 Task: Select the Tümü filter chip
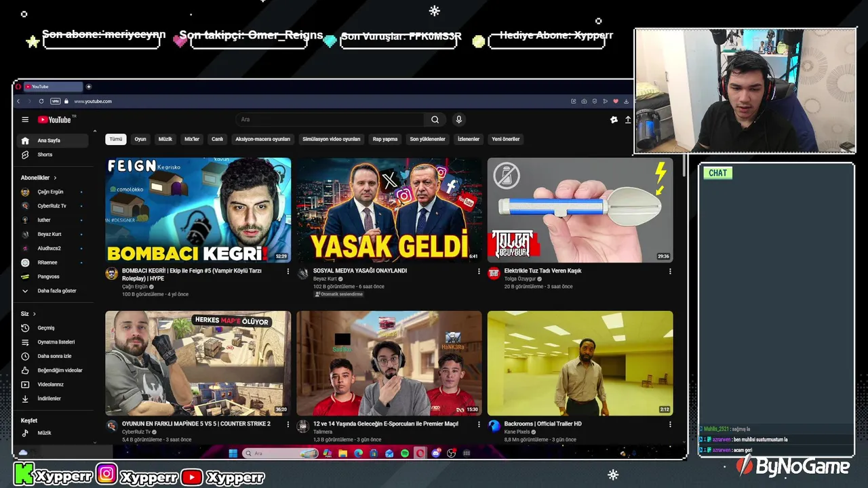(116, 139)
